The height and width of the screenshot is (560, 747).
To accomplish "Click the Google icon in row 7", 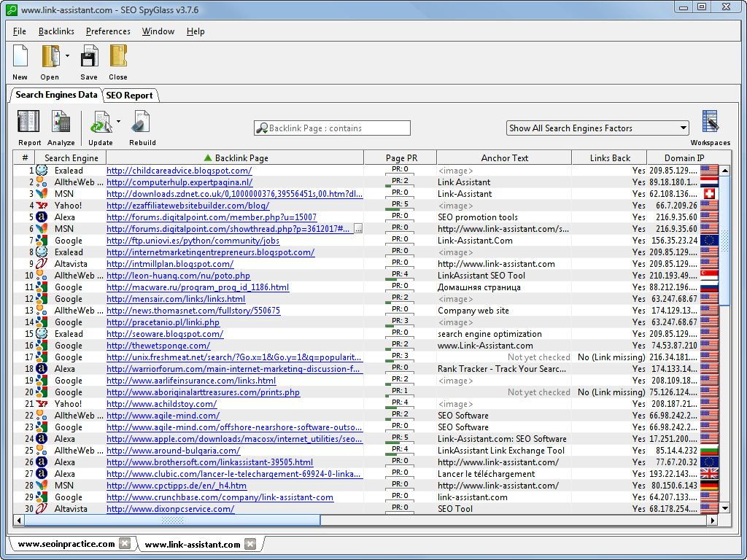I will (x=42, y=241).
